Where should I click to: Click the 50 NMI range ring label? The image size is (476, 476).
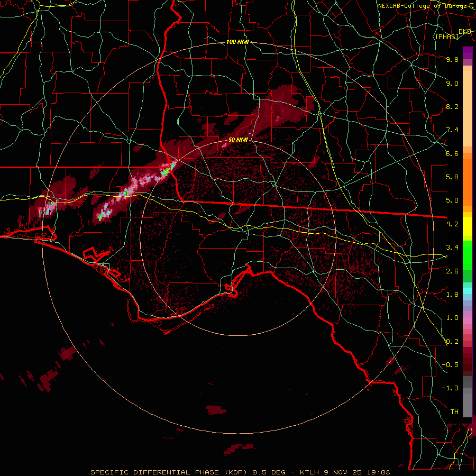[238, 140]
